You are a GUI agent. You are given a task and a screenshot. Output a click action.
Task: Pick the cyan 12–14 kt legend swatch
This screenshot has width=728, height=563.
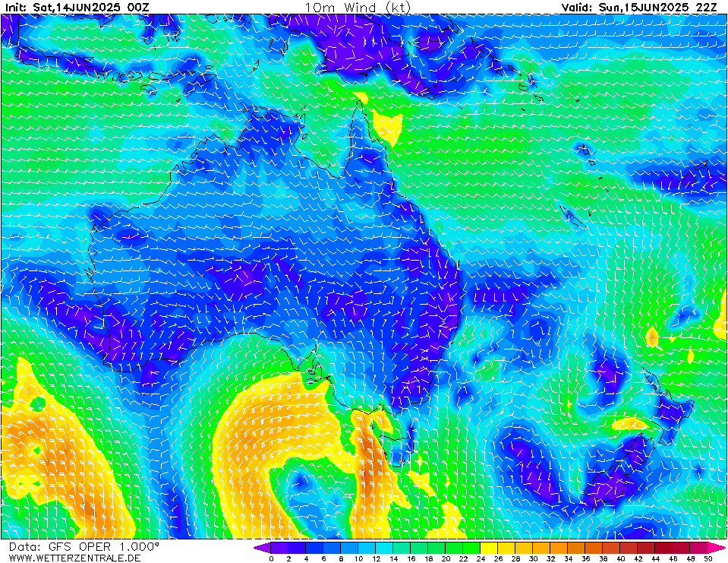tap(384, 548)
